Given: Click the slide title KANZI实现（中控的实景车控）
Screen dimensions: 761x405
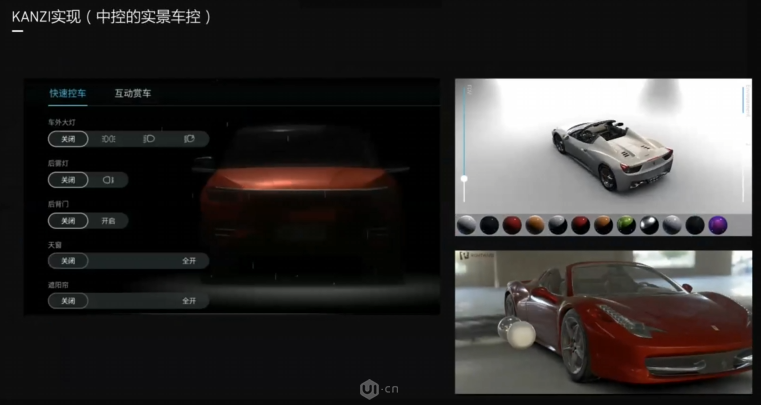Looking at the screenshot, I should 112,17.
